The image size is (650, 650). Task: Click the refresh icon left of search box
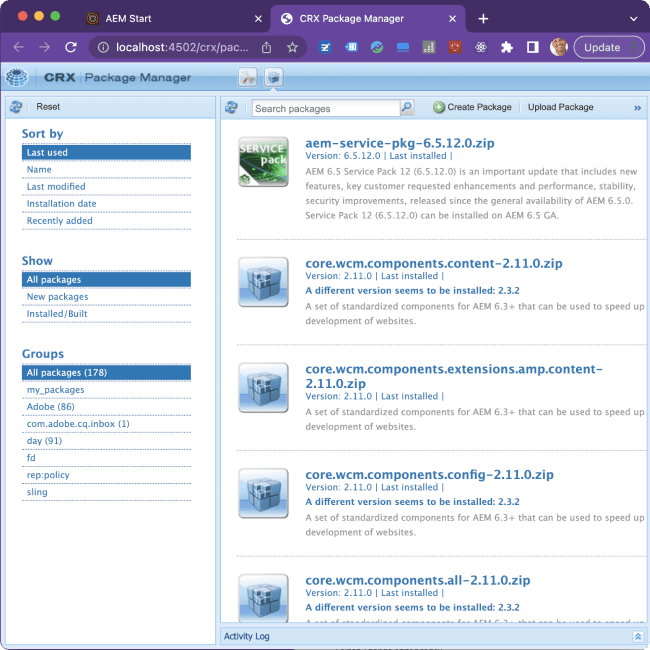(x=231, y=108)
